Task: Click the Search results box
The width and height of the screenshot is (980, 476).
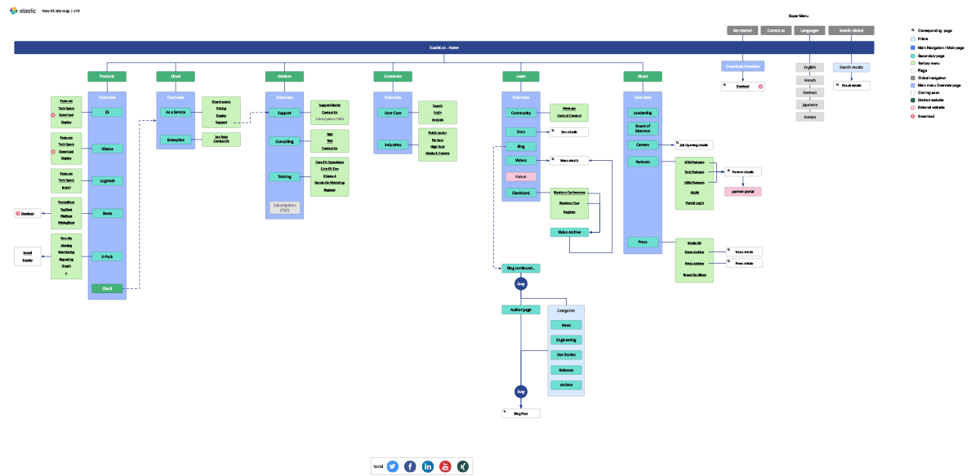Action: [851, 68]
